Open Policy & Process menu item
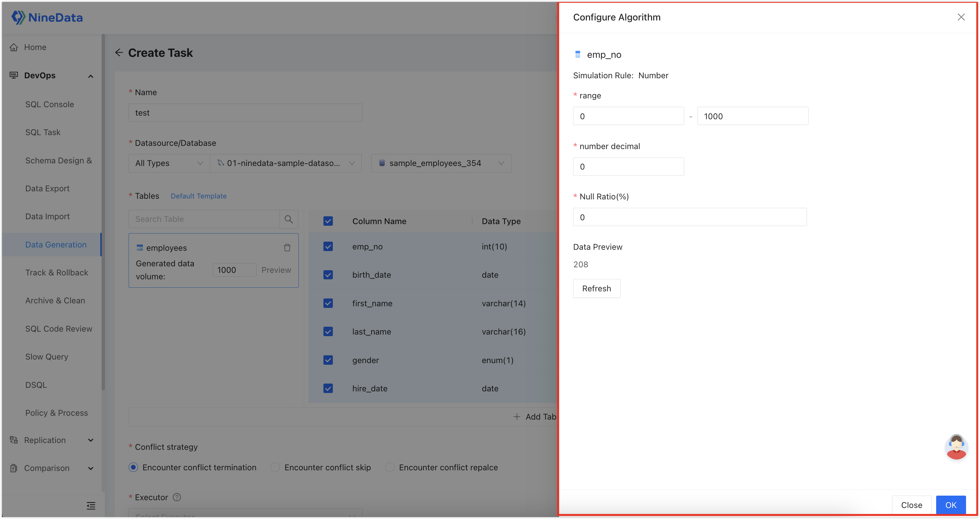Screen dimensions: 980x519 point(56,413)
